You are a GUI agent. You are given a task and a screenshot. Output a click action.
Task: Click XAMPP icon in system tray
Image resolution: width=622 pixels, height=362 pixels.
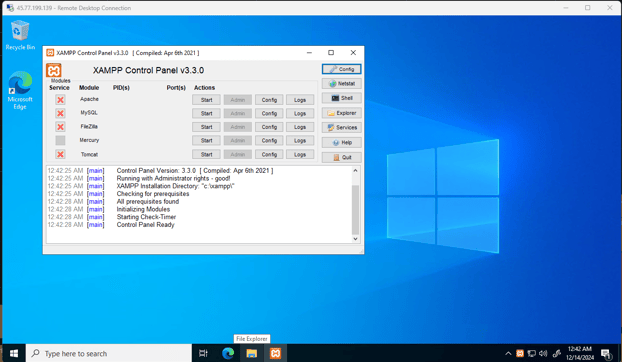pos(520,353)
